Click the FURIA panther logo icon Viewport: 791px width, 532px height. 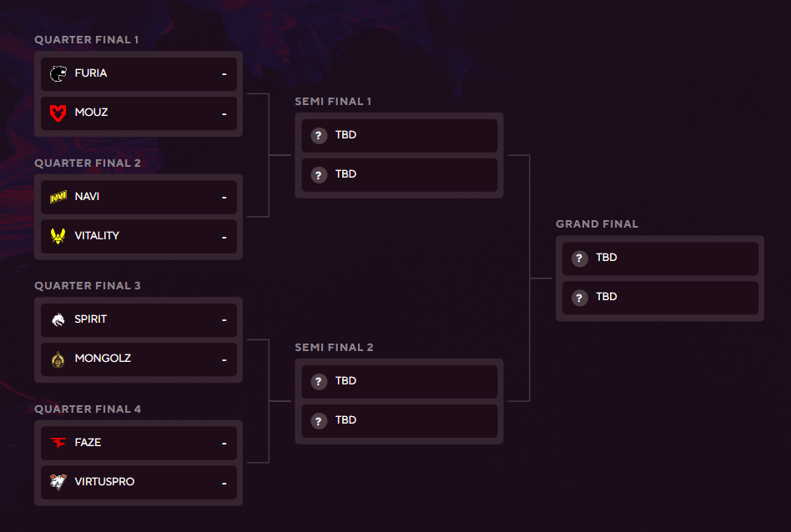[x=58, y=73]
